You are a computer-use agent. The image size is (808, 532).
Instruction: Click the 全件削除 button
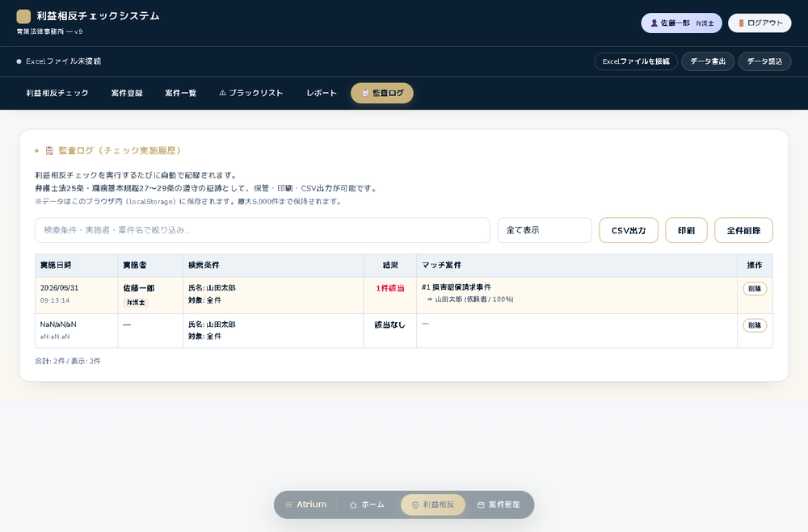coord(743,230)
